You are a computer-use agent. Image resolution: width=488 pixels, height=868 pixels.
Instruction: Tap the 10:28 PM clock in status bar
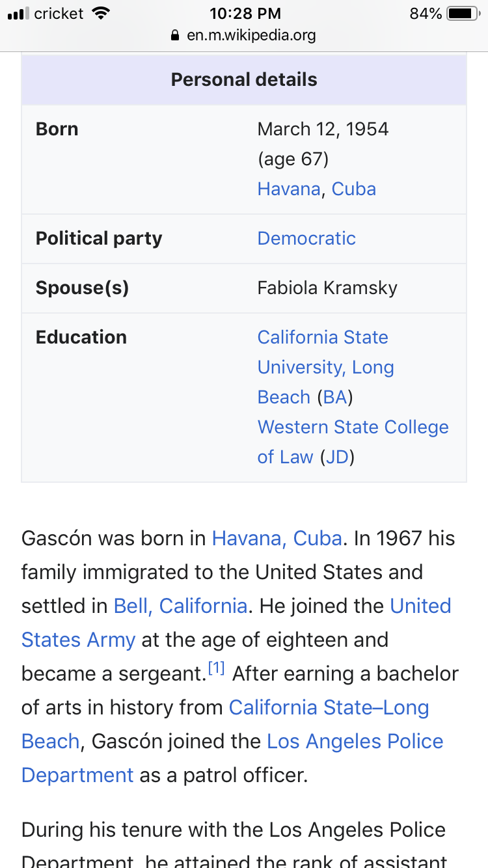[x=245, y=13]
